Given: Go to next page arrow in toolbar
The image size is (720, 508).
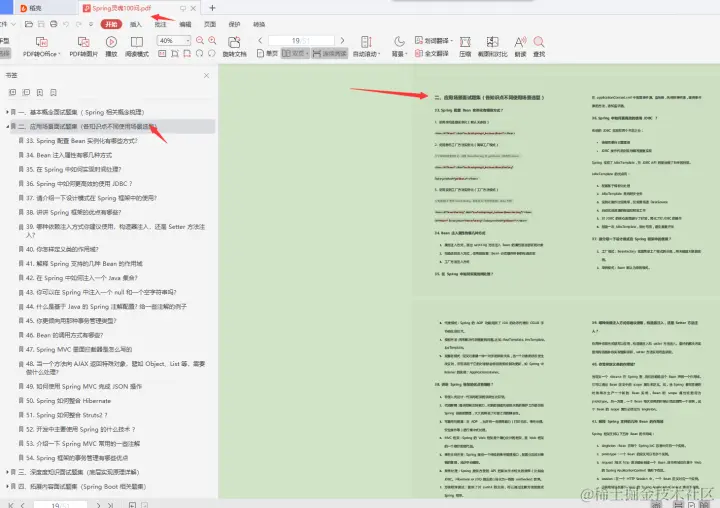Looking at the screenshot, I should [x=342, y=40].
